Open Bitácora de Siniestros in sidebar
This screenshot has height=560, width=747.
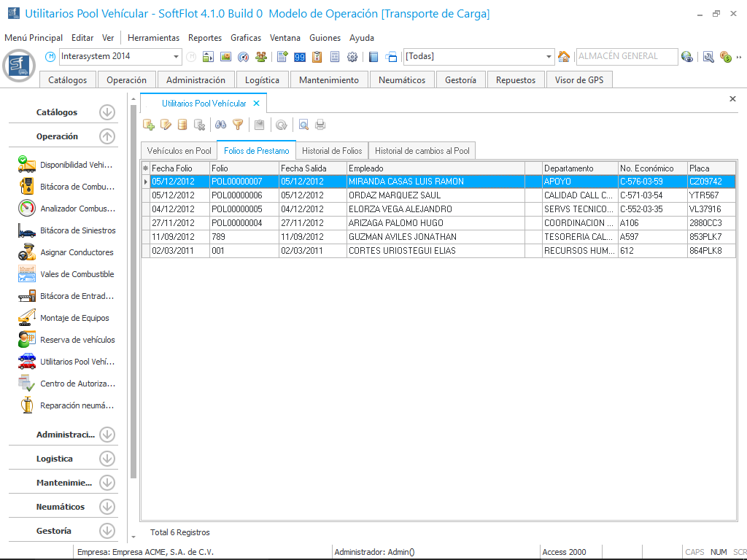pyautogui.click(x=77, y=230)
